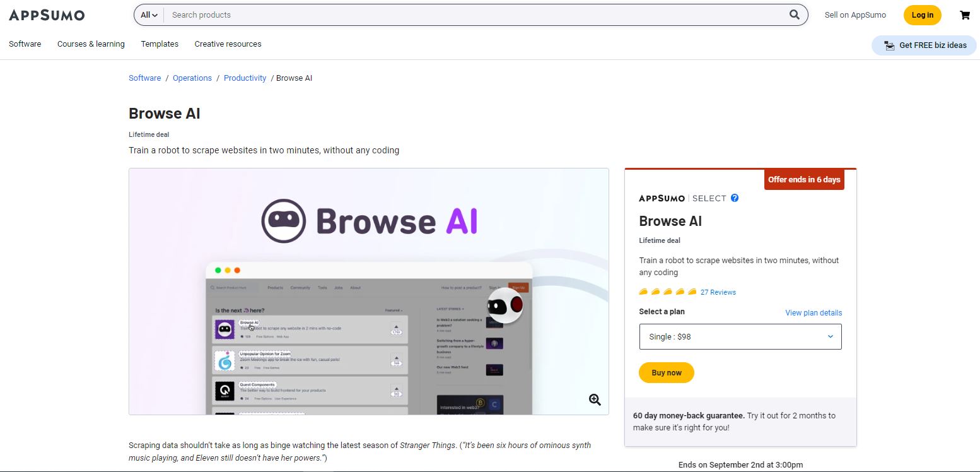Click the Select a plan label
Image resolution: width=980 pixels, height=472 pixels.
(662, 312)
